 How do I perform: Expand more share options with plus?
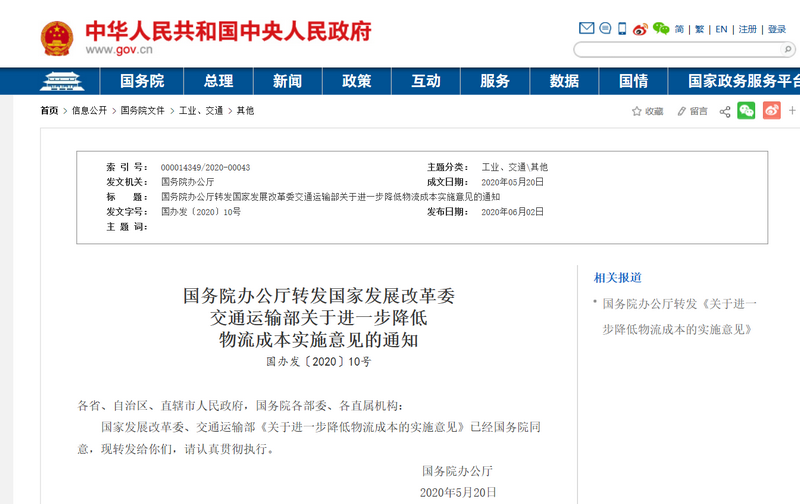click(x=793, y=111)
